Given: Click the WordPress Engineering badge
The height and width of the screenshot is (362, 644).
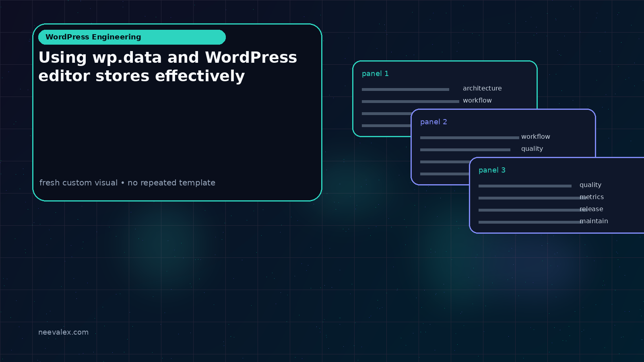Looking at the screenshot, I should click(132, 37).
